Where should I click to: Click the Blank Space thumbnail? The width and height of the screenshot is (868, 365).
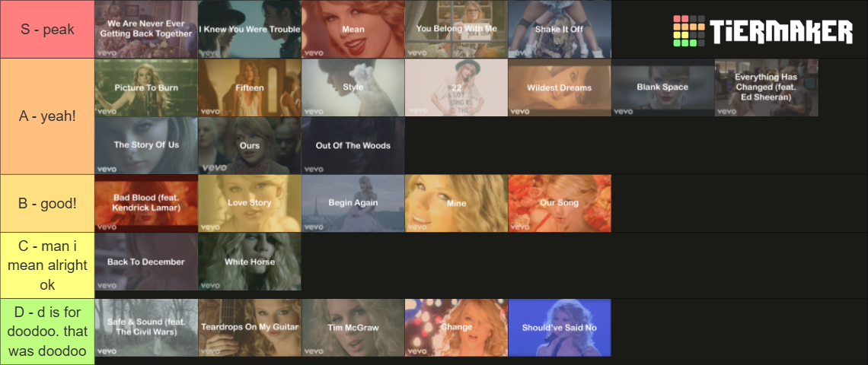pyautogui.click(x=663, y=87)
